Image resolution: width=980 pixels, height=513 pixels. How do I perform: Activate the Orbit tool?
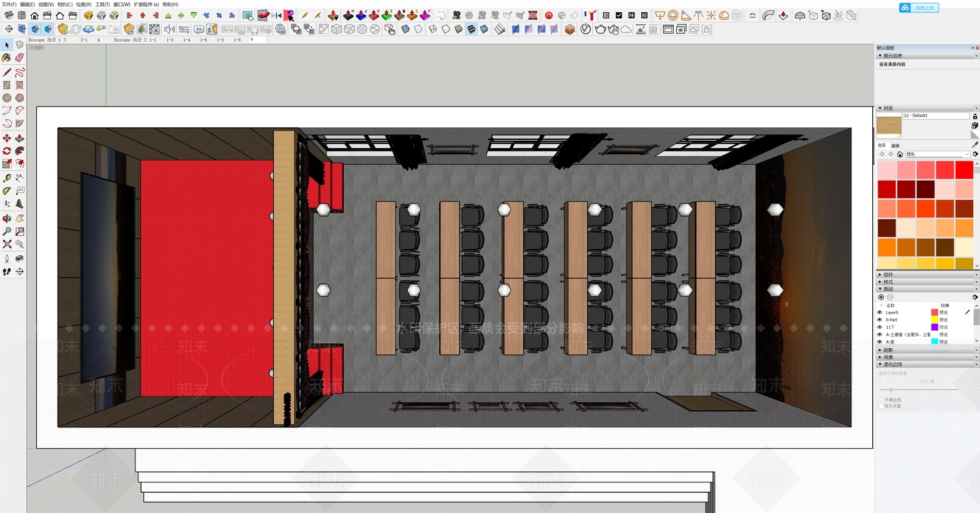[7, 219]
